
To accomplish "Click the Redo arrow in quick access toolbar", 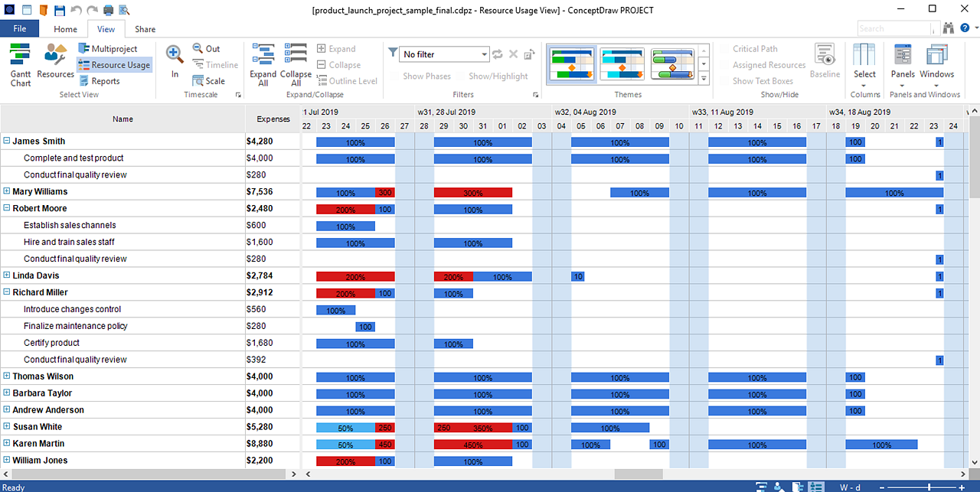I will 92,10.
